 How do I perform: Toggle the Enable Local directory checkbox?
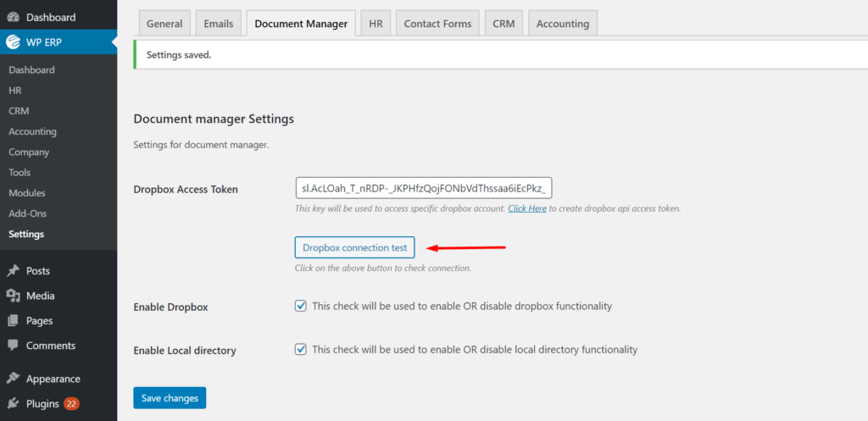pos(301,350)
